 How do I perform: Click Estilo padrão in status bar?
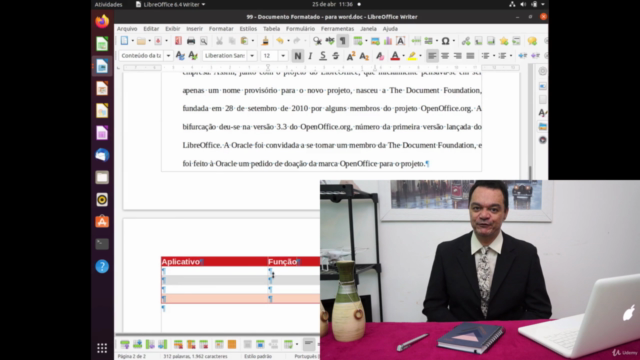pyautogui.click(x=258, y=356)
